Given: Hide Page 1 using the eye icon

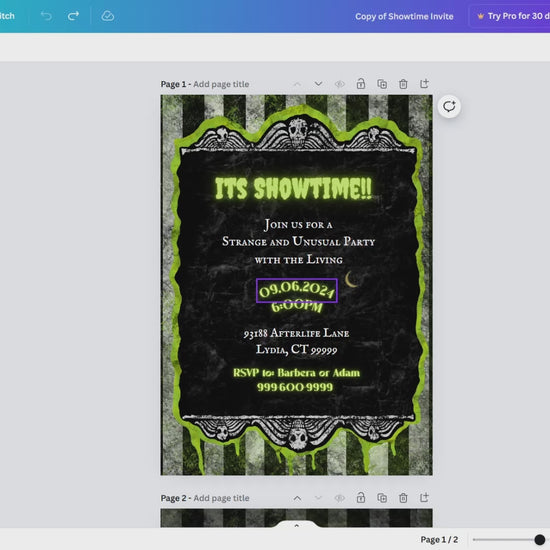Looking at the screenshot, I should [x=340, y=84].
